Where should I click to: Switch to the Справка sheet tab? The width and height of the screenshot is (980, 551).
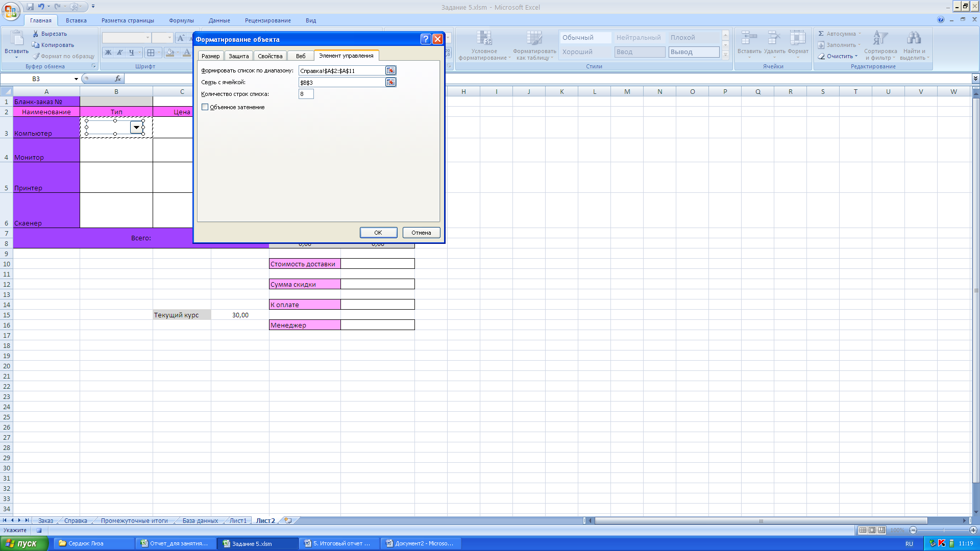(76, 520)
